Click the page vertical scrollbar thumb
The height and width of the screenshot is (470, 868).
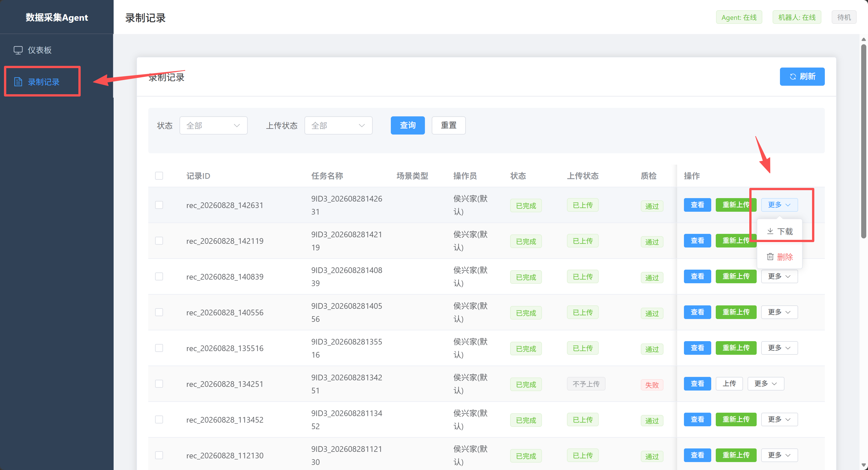(x=863, y=141)
